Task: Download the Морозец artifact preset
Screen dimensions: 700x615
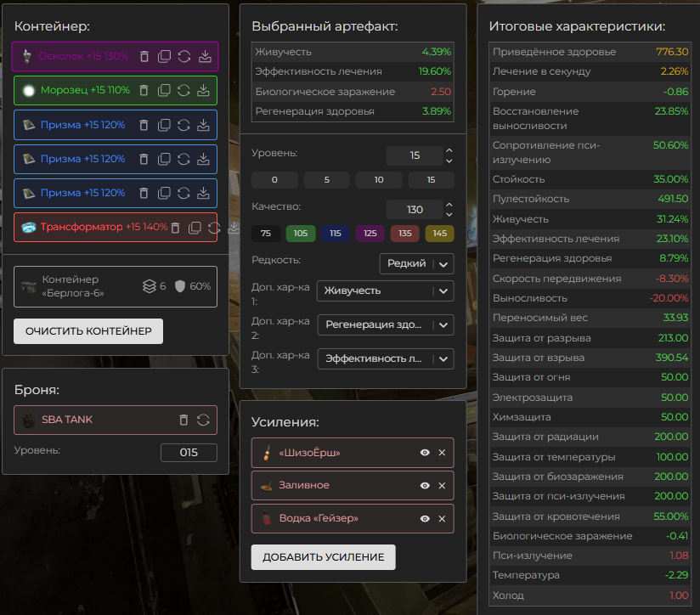Action: click(203, 91)
